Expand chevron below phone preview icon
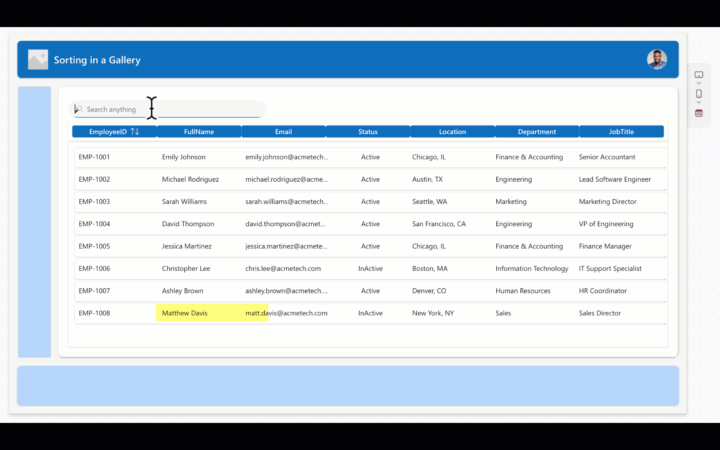 (698, 102)
